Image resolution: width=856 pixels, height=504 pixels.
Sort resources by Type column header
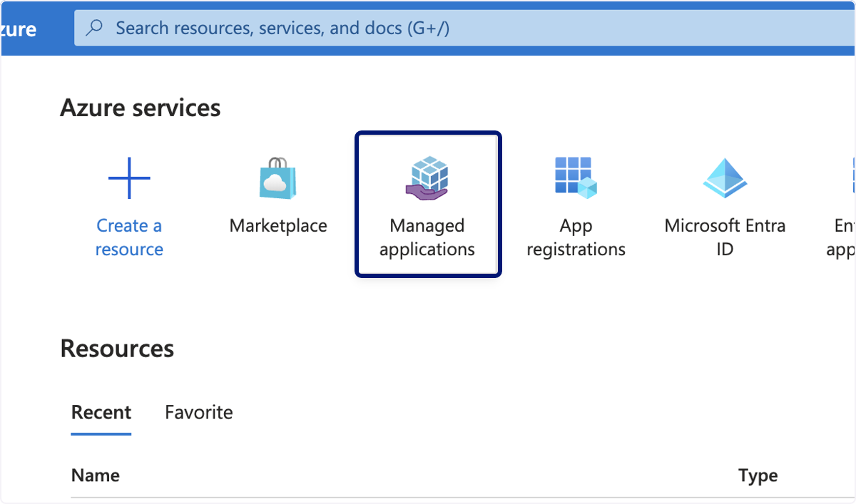(x=758, y=475)
